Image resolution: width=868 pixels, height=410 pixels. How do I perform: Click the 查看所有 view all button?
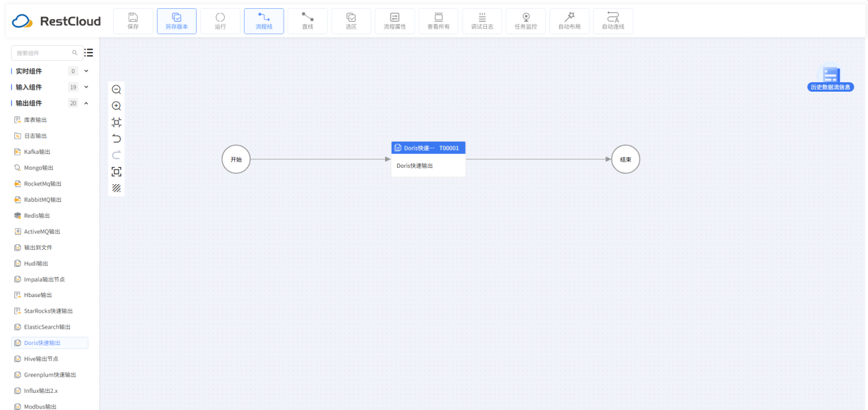(438, 21)
